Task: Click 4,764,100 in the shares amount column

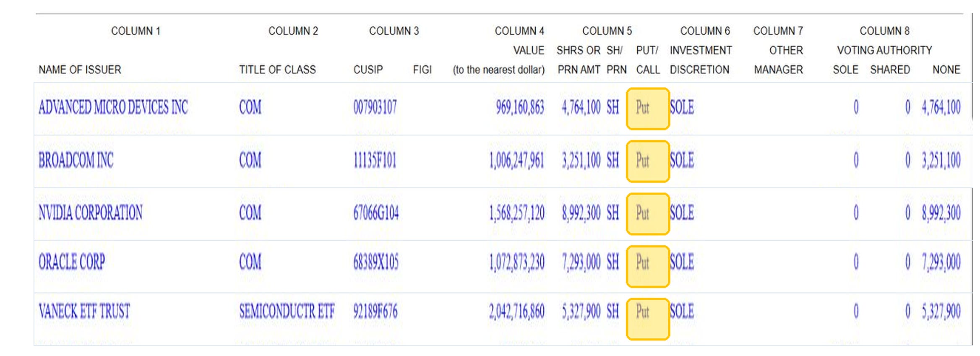Action: [x=581, y=107]
